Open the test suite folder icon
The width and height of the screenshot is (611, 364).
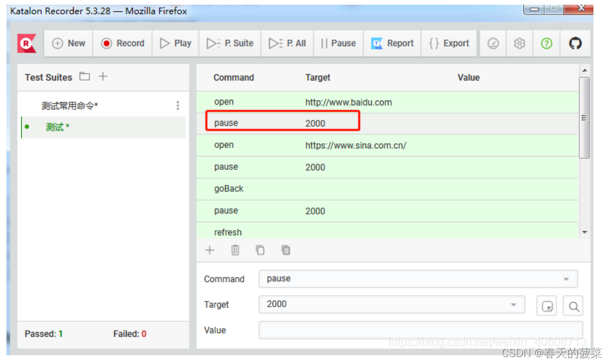[85, 77]
